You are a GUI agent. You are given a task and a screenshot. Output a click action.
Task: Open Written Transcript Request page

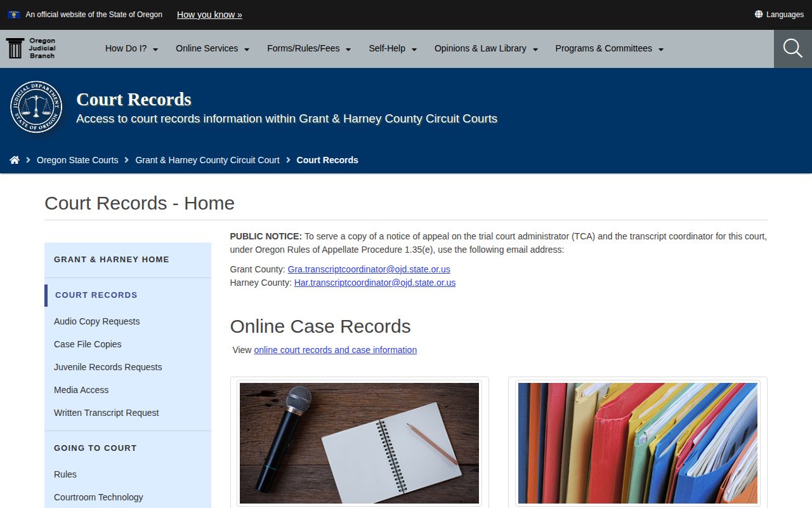107,413
